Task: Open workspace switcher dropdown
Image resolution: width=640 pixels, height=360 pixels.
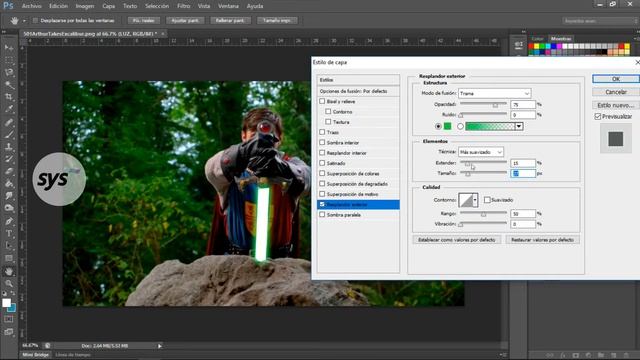Action: click(599, 21)
